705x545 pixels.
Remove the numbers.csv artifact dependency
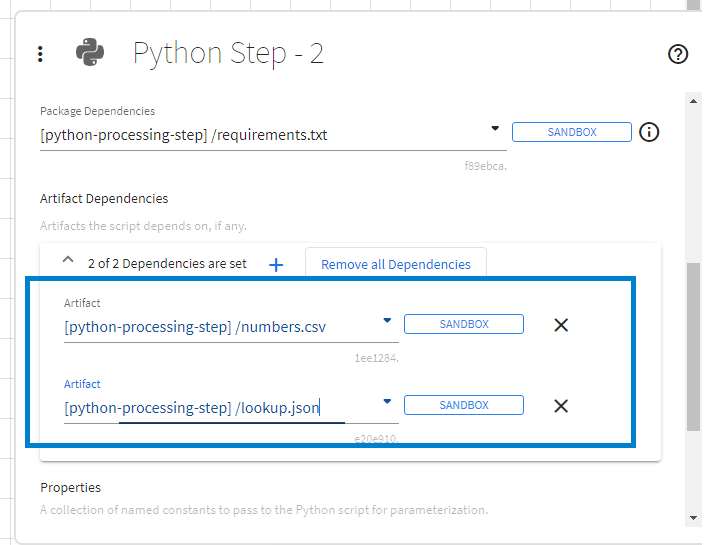coord(561,325)
